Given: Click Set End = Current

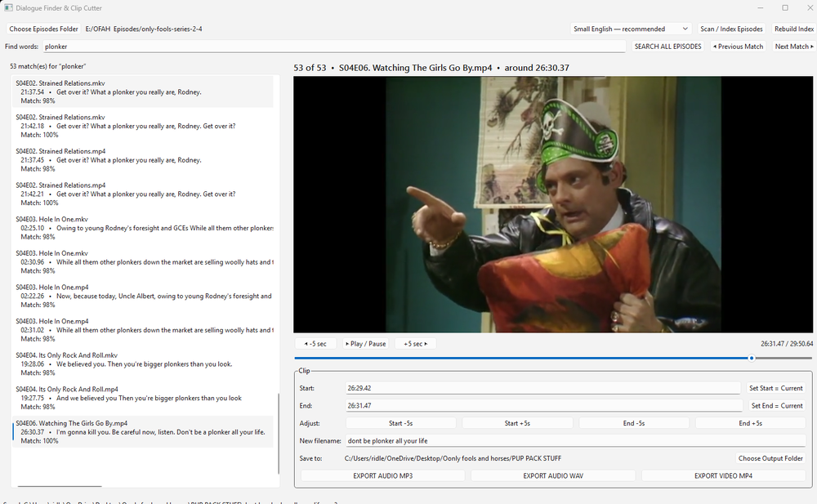Looking at the screenshot, I should tap(777, 405).
